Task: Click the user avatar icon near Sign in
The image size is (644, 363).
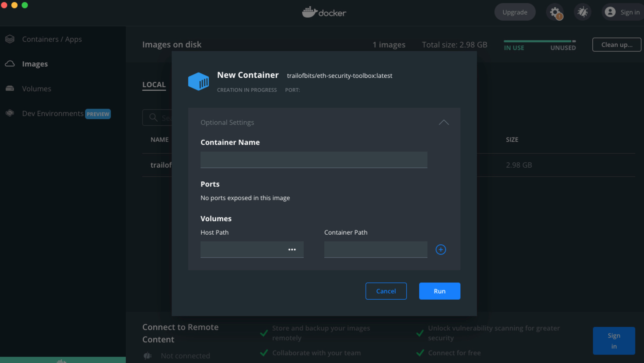Action: coord(610,12)
